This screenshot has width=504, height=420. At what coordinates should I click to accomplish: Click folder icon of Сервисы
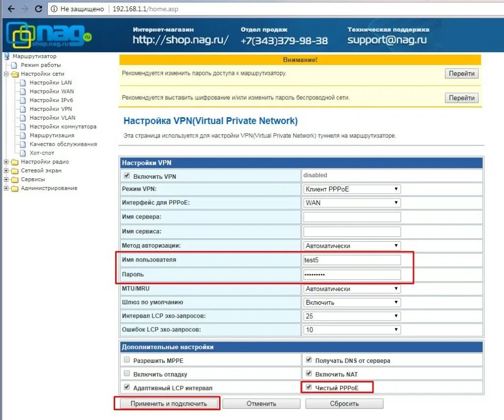pyautogui.click(x=15, y=179)
